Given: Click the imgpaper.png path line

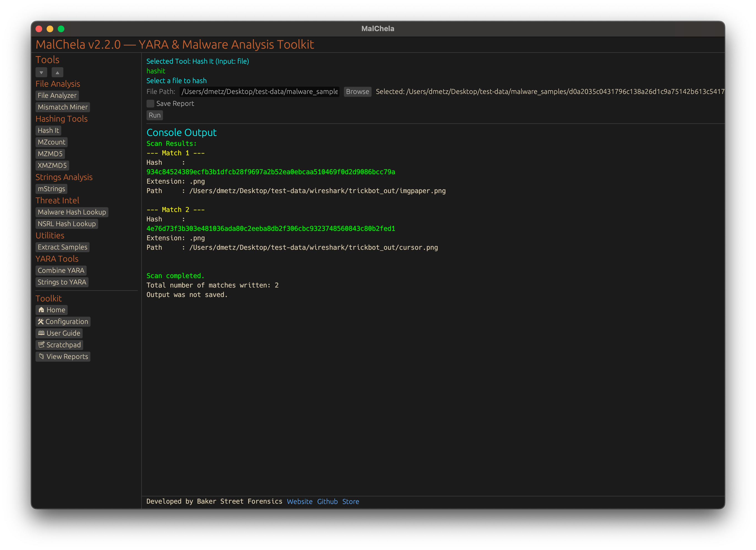Looking at the screenshot, I should (x=296, y=191).
